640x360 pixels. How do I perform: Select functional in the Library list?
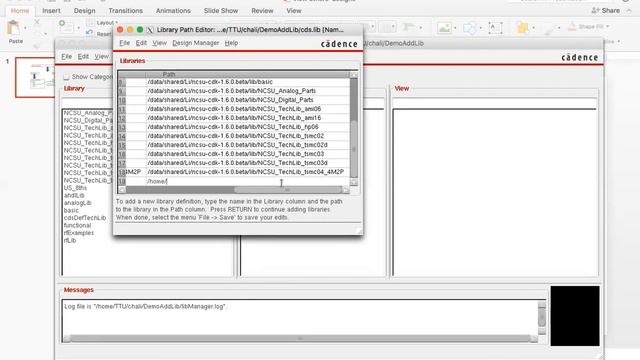[77, 225]
